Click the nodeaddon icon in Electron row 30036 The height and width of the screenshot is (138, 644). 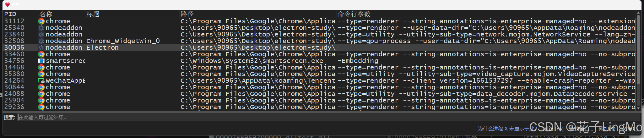[41, 48]
